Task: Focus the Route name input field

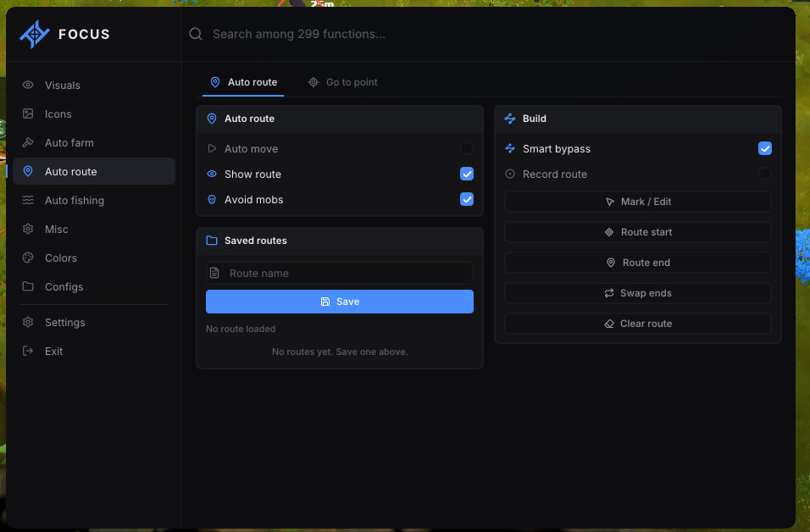Action: [340, 274]
